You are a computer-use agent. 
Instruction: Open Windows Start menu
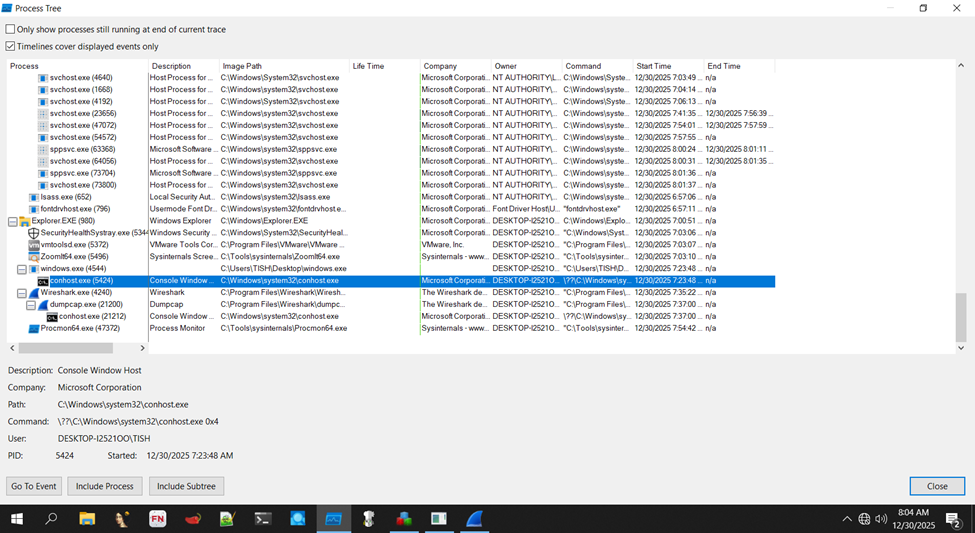coord(17,519)
